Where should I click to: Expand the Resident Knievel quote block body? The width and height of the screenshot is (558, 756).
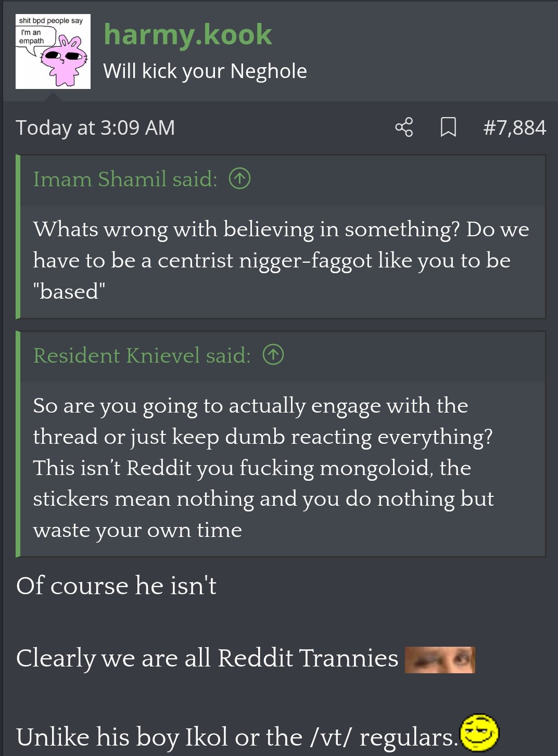[x=283, y=468]
